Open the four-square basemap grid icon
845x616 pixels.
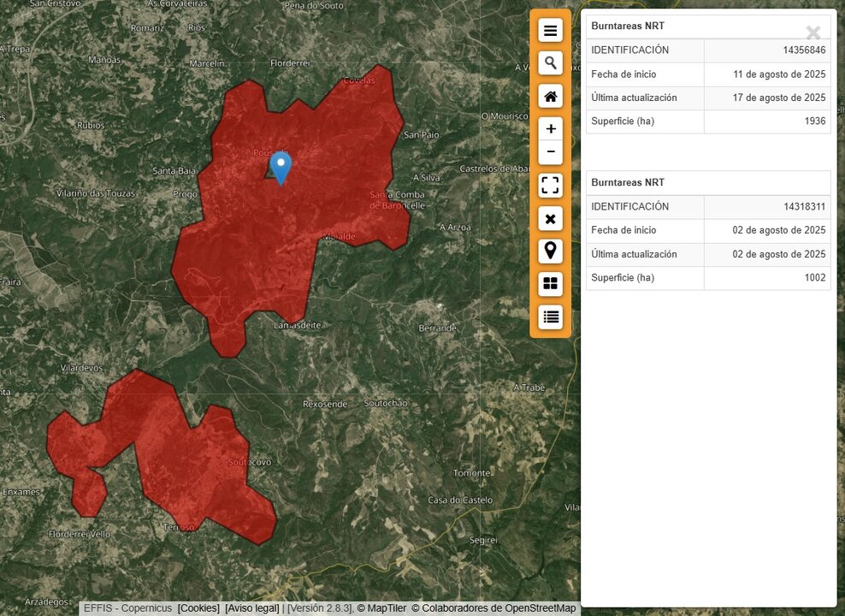pyautogui.click(x=550, y=284)
